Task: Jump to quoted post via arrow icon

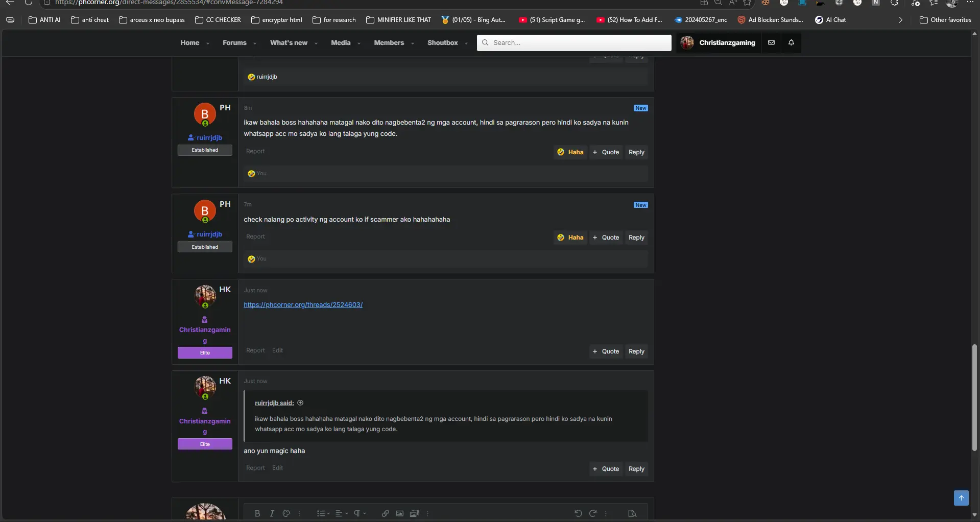Action: click(300, 403)
